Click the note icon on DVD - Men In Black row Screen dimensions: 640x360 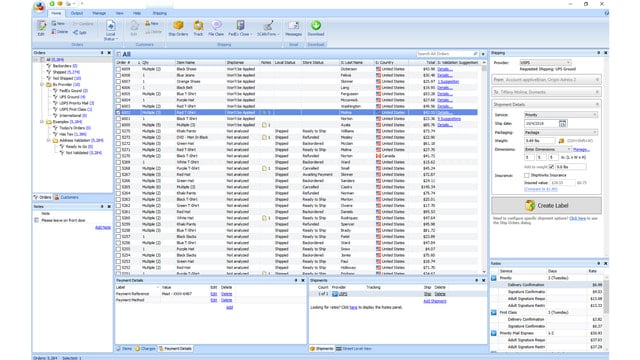[x=264, y=138]
